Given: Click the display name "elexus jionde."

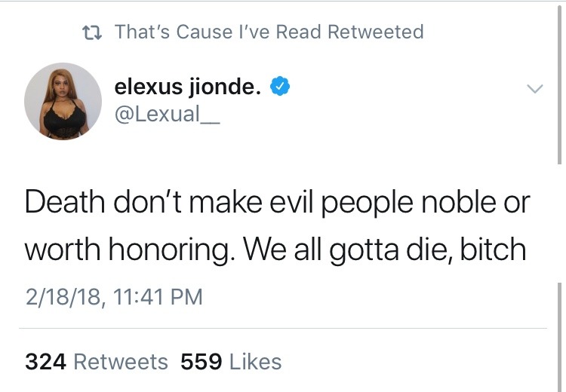Looking at the screenshot, I should coord(188,87).
